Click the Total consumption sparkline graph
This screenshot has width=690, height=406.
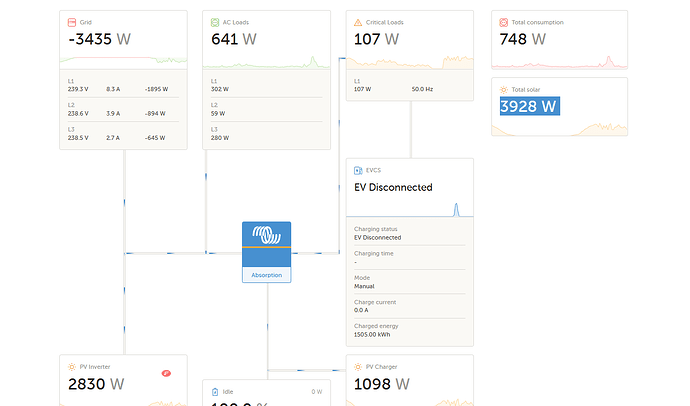coord(559,62)
